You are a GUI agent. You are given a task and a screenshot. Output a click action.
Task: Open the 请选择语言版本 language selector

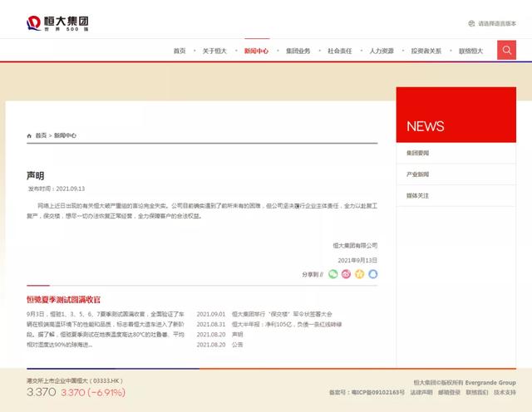[x=497, y=23]
